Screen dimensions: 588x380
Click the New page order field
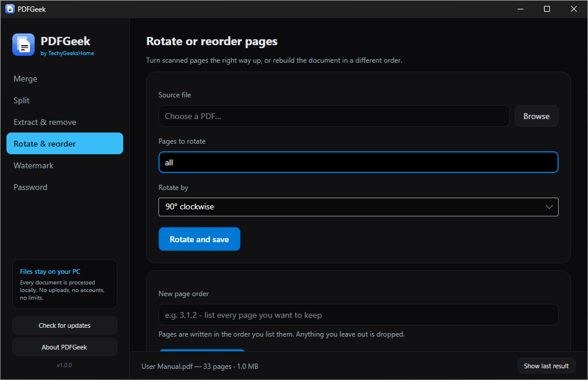pyautogui.click(x=358, y=315)
